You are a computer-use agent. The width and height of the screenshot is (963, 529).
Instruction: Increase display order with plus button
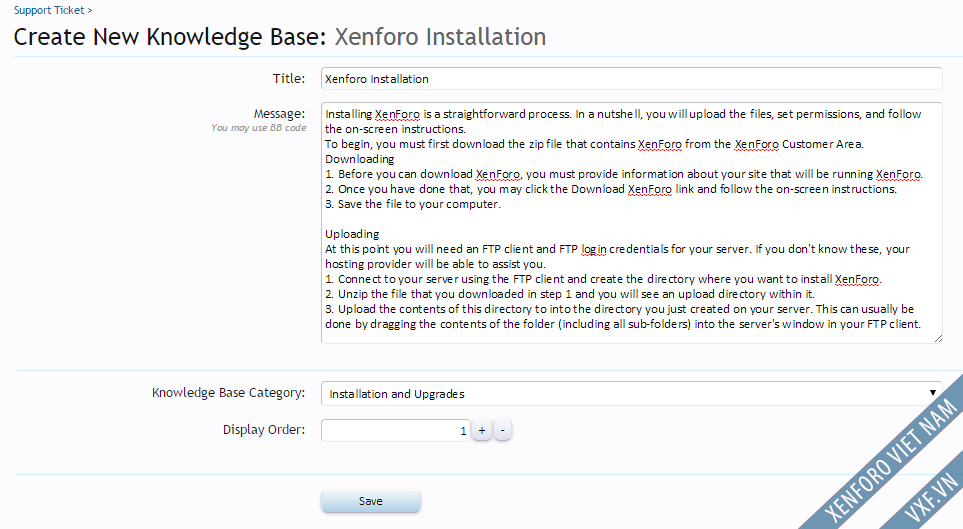(481, 430)
